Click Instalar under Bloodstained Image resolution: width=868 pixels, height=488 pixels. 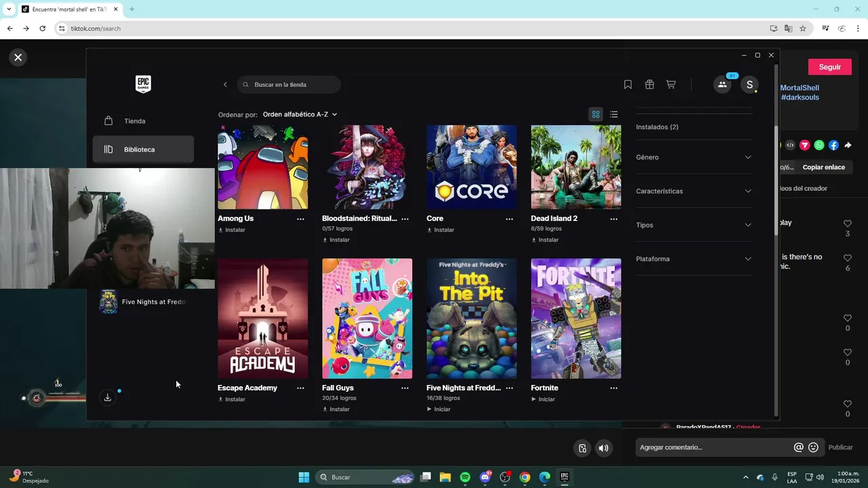[x=336, y=240]
